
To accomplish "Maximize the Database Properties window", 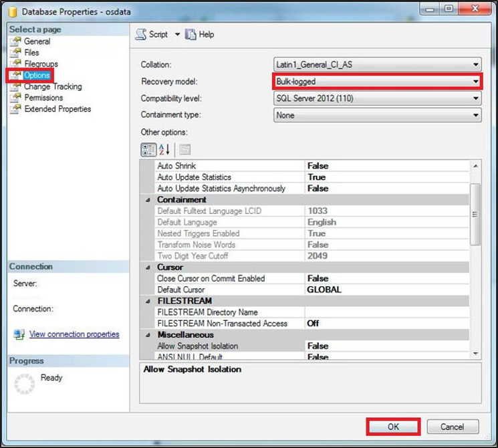I will pos(449,9).
